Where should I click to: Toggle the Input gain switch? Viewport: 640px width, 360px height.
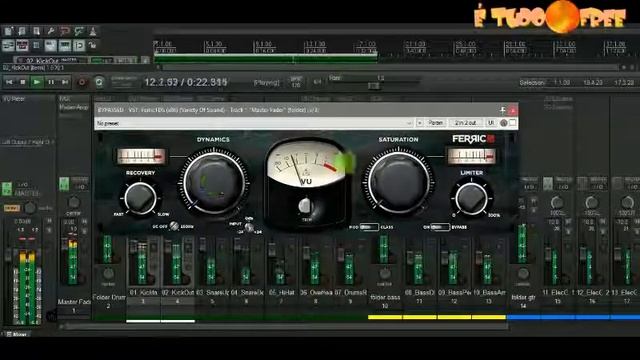(x=249, y=227)
